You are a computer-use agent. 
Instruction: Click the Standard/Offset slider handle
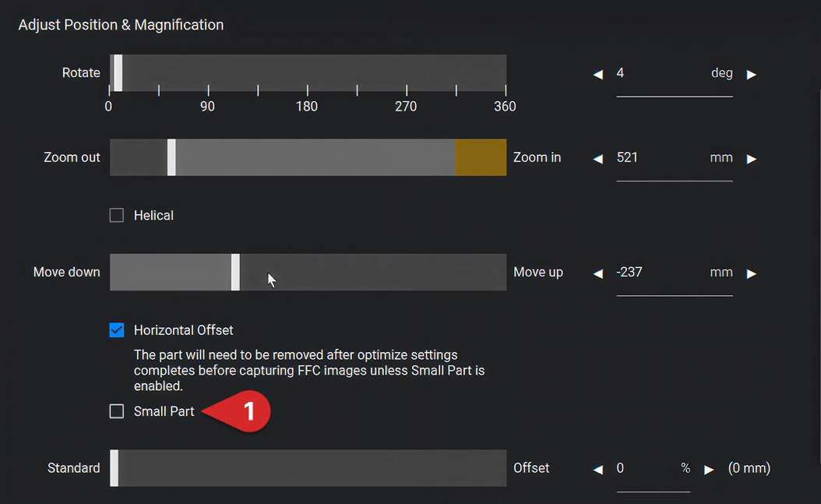115,468
